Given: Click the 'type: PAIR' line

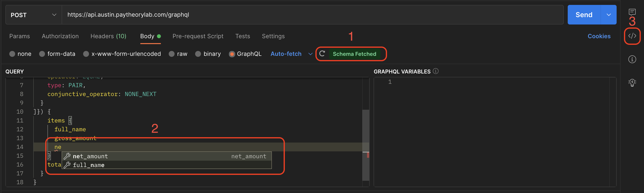Looking at the screenshot, I should 67,85.
